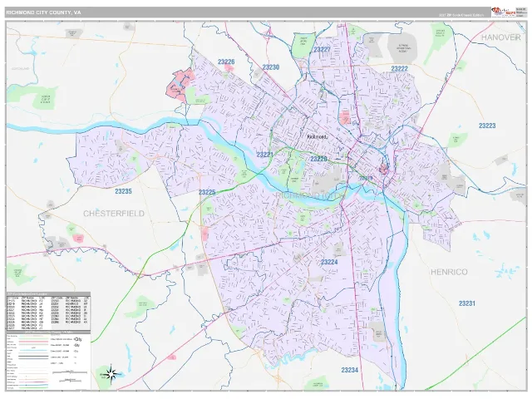
Task: Click the GOOCHLAND label at the left edge
Action: (20, 68)
